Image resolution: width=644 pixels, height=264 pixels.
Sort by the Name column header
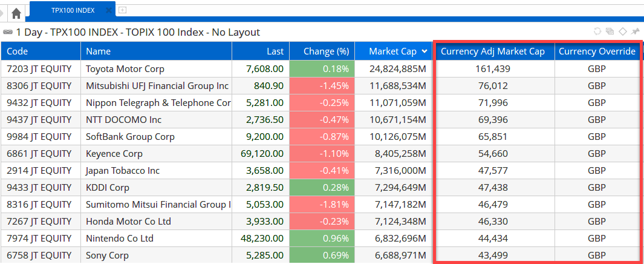click(157, 51)
